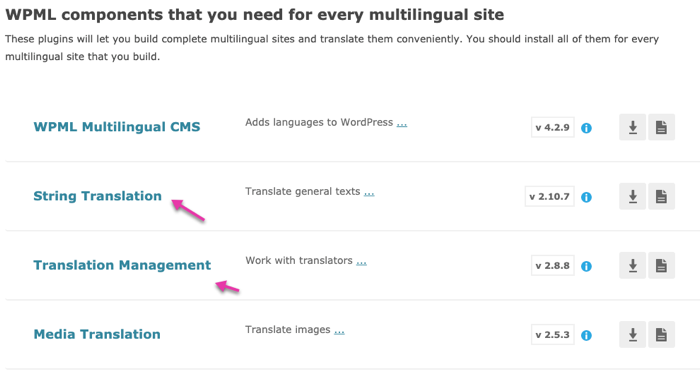Screen dimensions: 700x391
Task: Open changelog document for WPML Multilingual CMS
Action: point(661,127)
